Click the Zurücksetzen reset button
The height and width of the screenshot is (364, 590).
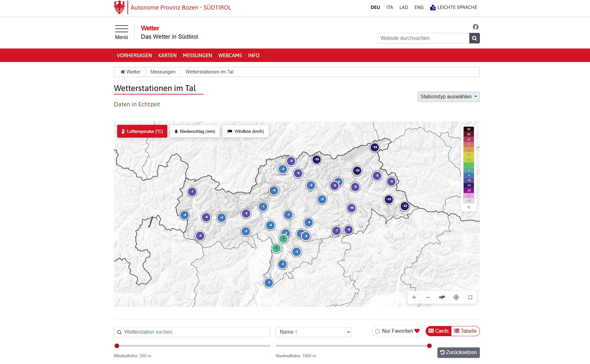pos(458,353)
